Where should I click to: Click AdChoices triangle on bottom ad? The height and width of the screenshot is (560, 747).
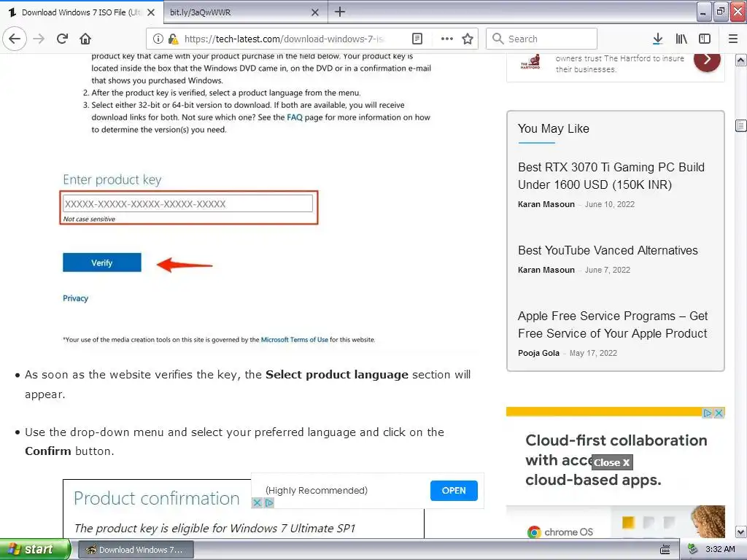268,502
